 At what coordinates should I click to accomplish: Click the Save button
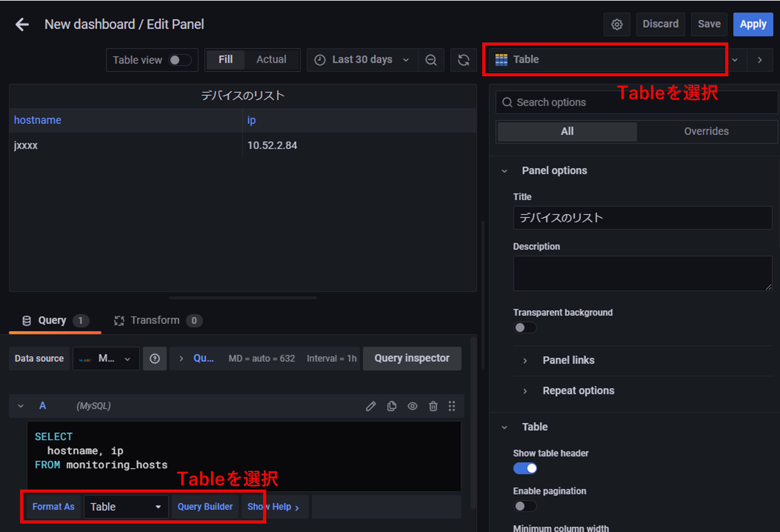click(x=709, y=24)
